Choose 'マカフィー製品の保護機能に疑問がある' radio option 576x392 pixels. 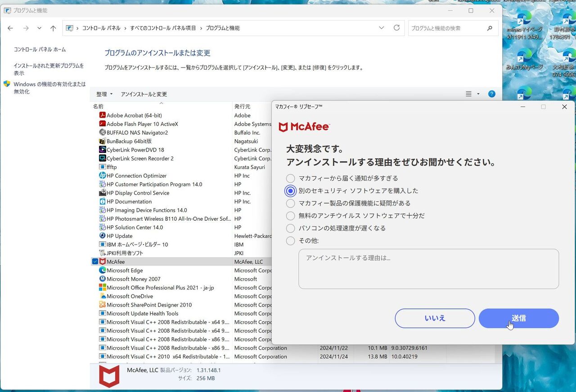pyautogui.click(x=291, y=203)
